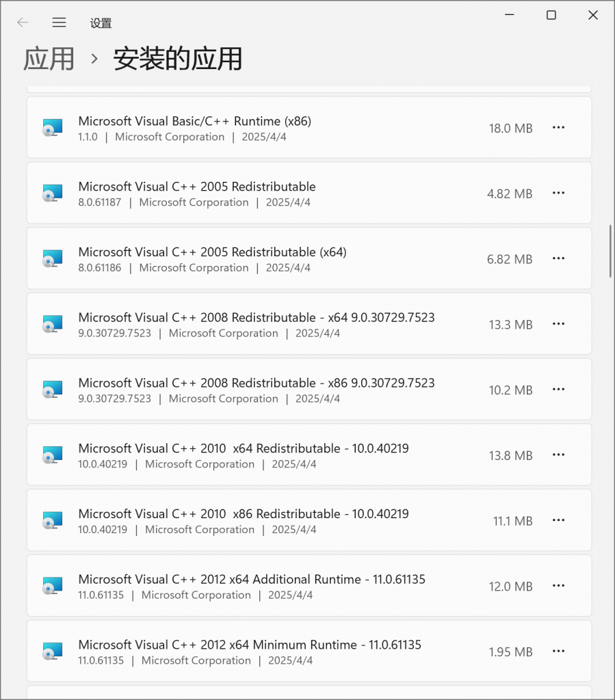
Task: Go back with the back arrow
Action: (23, 23)
